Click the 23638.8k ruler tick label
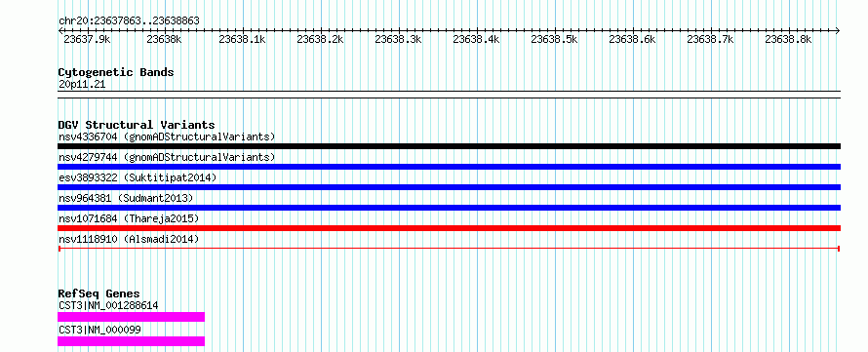This screenshot has width=868, height=352. point(788,39)
